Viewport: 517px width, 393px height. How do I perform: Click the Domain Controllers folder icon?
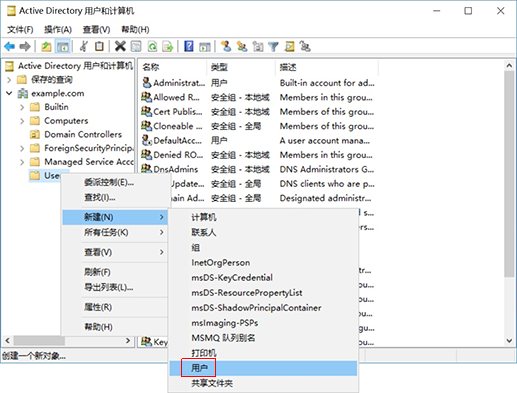(35, 134)
